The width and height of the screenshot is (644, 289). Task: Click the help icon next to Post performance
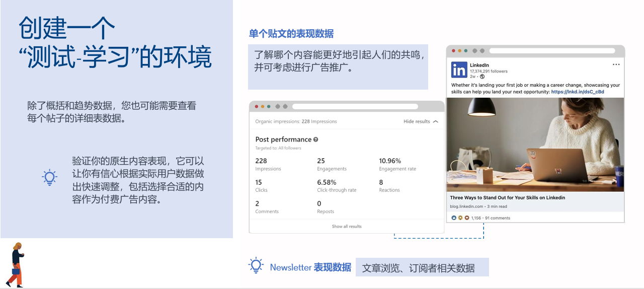(315, 139)
